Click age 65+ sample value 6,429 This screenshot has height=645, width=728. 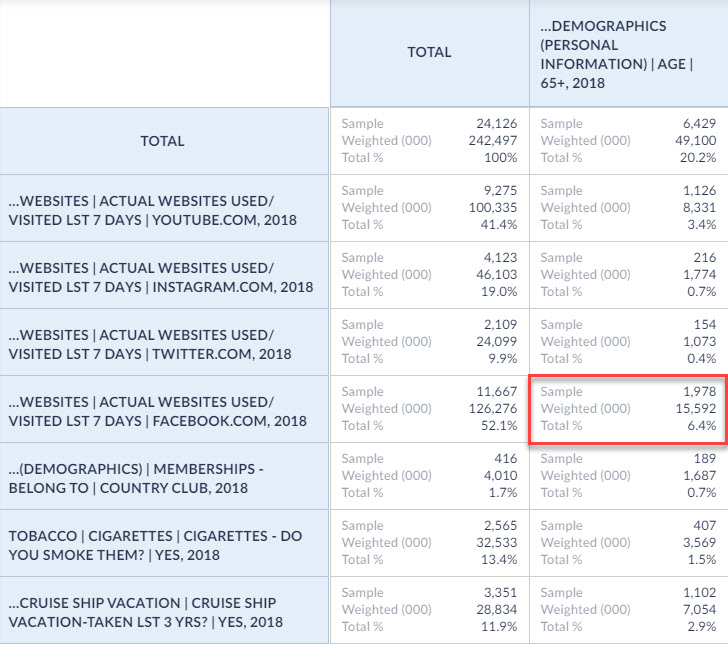(699, 124)
